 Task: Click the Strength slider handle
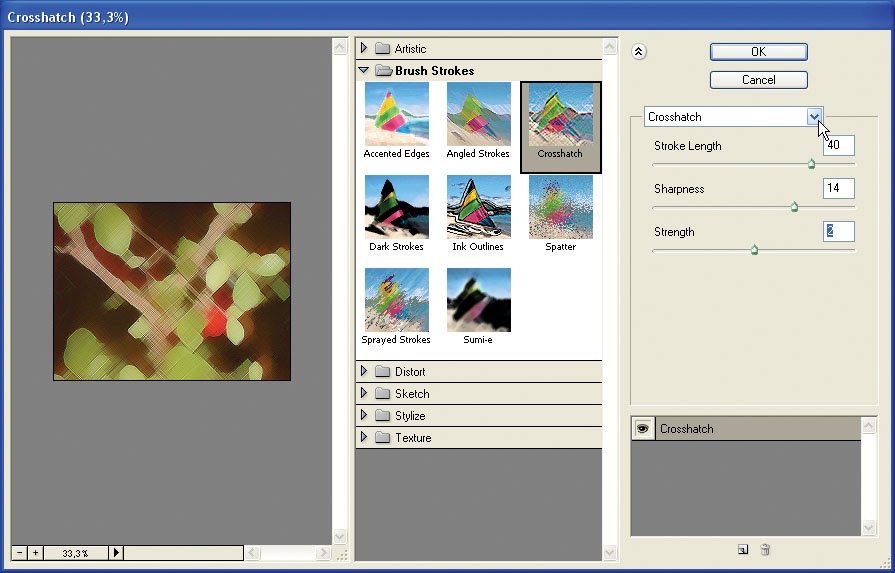(754, 250)
